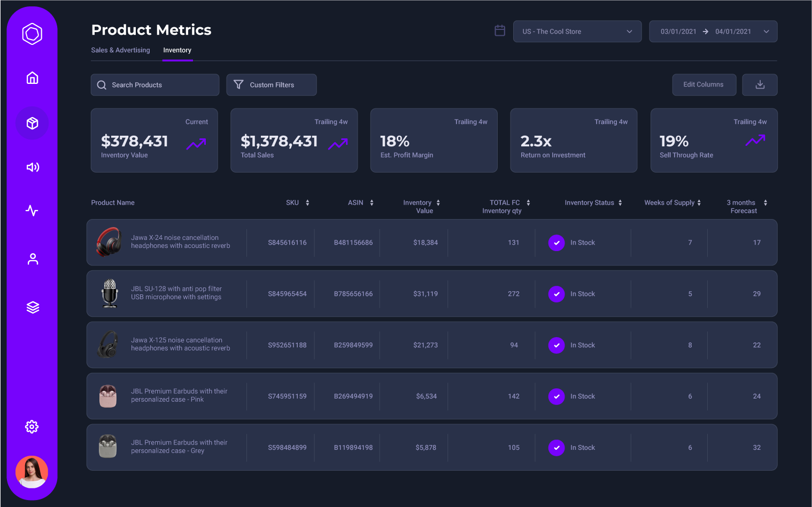This screenshot has width=812, height=507.
Task: Switch to Sales & Advertising tab
Action: (x=120, y=50)
